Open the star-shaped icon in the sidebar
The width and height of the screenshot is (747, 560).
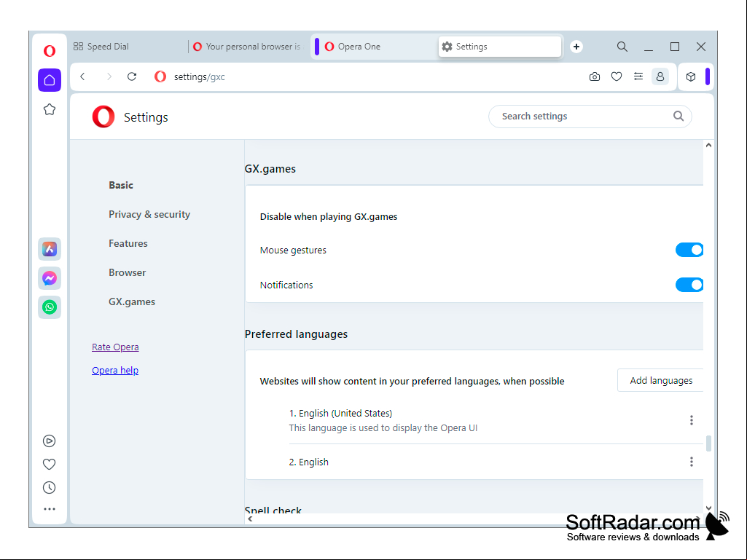pyautogui.click(x=50, y=109)
